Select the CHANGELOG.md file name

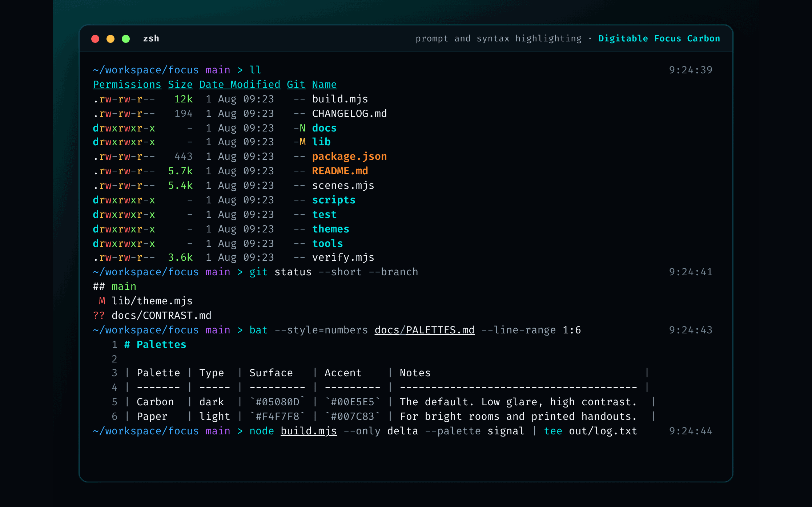pyautogui.click(x=349, y=114)
